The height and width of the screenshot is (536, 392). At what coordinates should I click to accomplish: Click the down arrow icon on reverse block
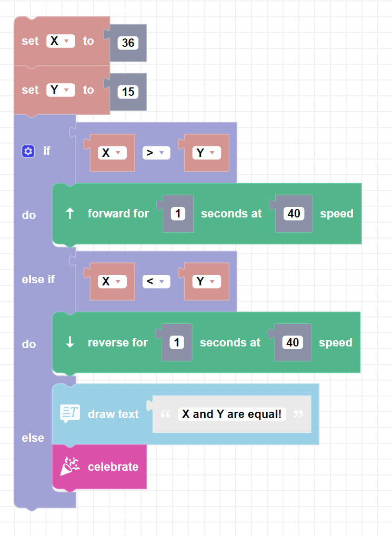pyautogui.click(x=70, y=342)
